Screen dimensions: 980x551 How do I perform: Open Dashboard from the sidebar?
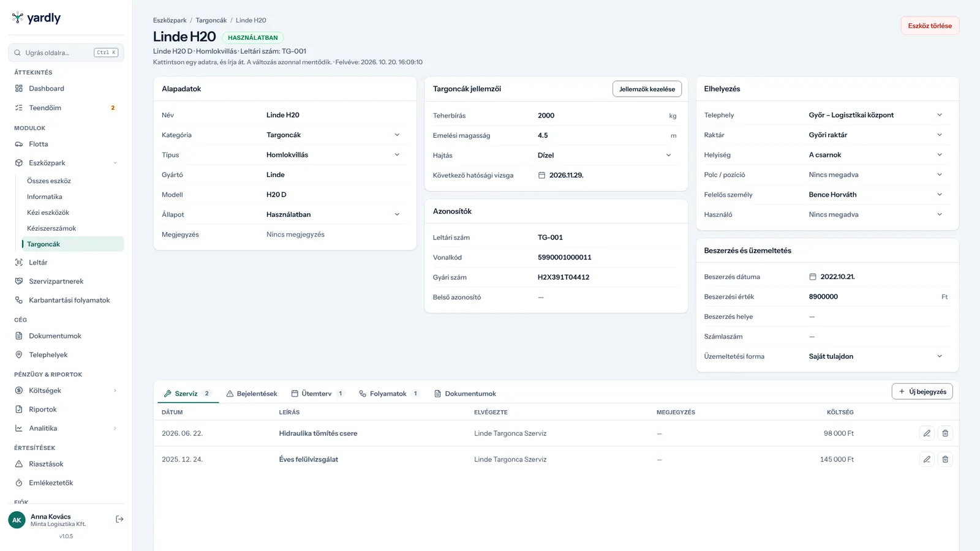pos(66,88)
